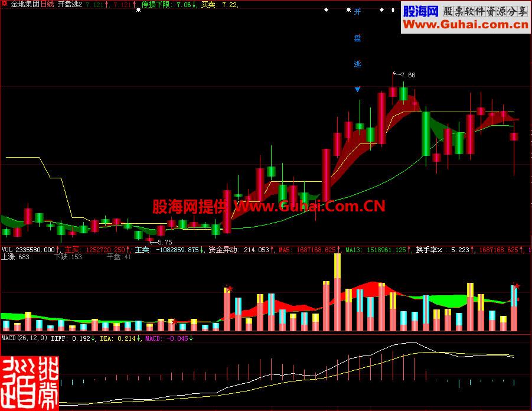This screenshot has height=411, width=532.
Task: Click the 换手率%: 5.223 readout
Action: (443, 250)
